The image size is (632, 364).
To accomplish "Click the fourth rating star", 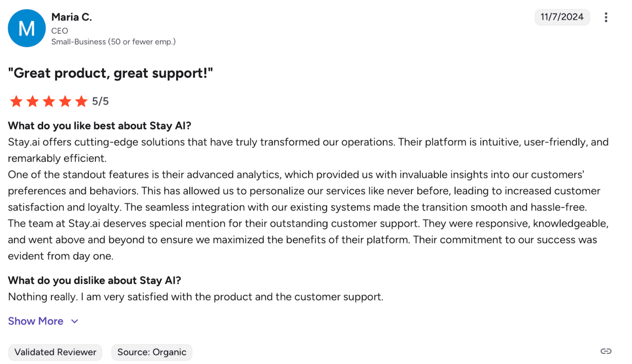I will click(65, 101).
